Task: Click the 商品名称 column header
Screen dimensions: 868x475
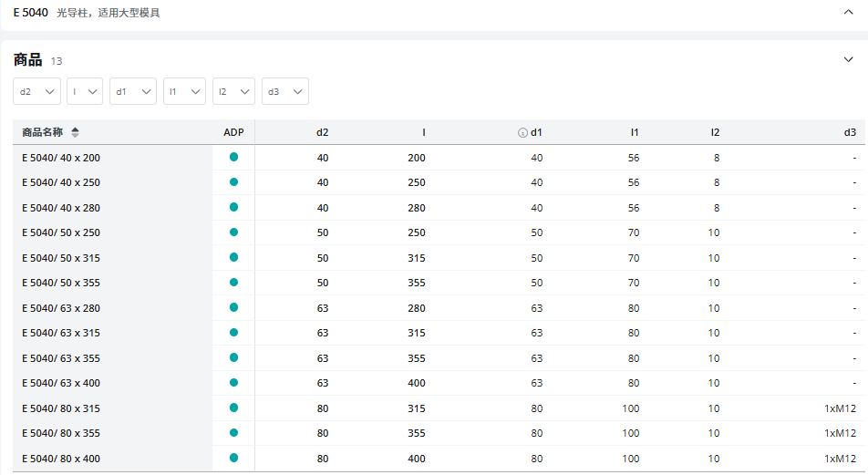Action: pos(43,132)
